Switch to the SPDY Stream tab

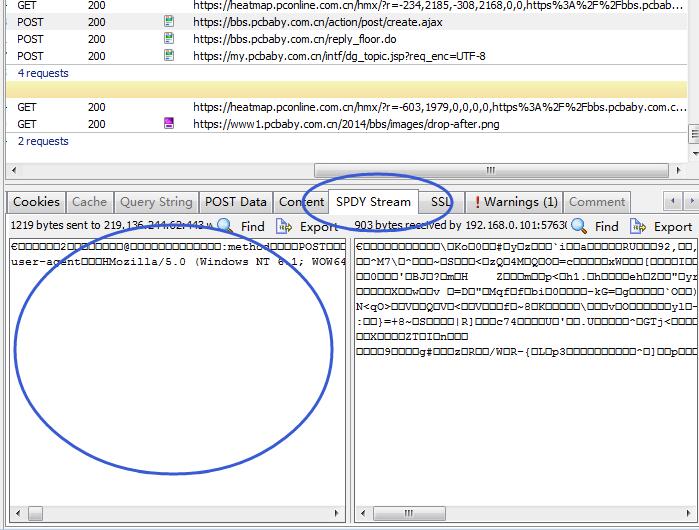click(x=373, y=202)
